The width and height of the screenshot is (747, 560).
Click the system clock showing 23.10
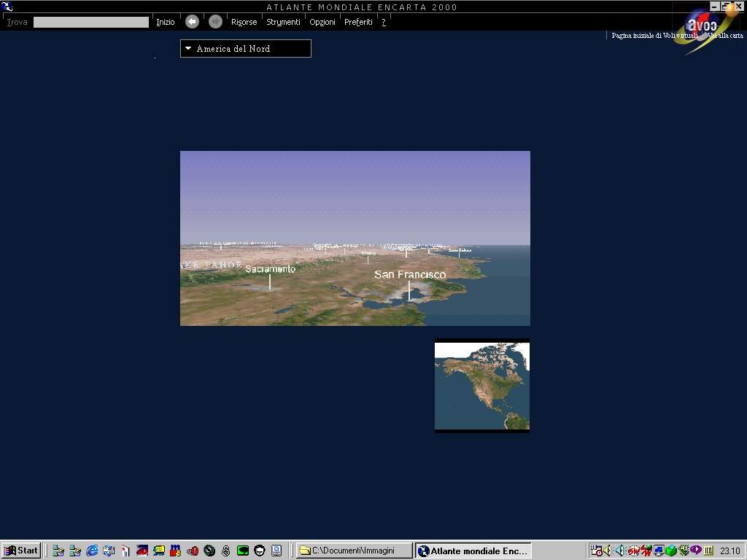coord(730,551)
